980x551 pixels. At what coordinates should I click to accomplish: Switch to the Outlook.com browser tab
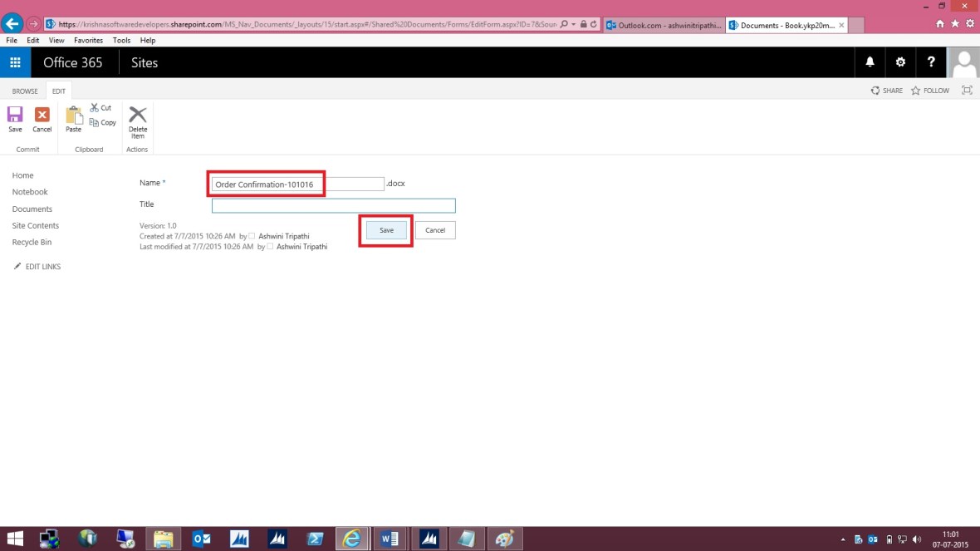tap(662, 25)
